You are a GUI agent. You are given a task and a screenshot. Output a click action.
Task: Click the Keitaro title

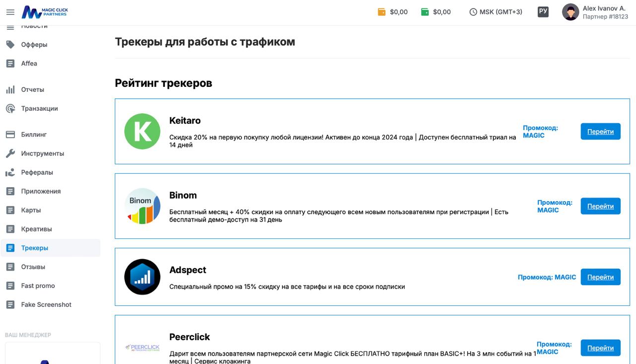pyautogui.click(x=185, y=121)
